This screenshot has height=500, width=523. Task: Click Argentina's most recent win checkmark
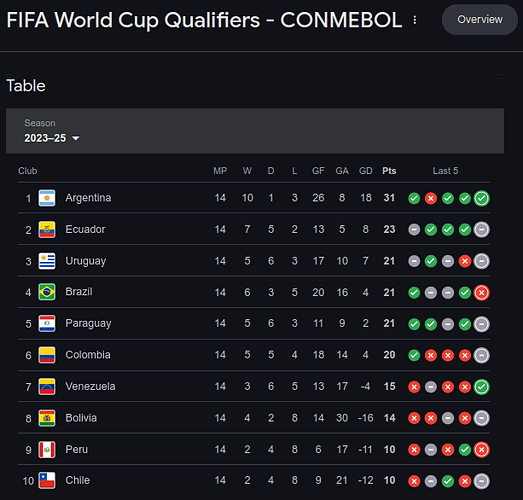482,198
